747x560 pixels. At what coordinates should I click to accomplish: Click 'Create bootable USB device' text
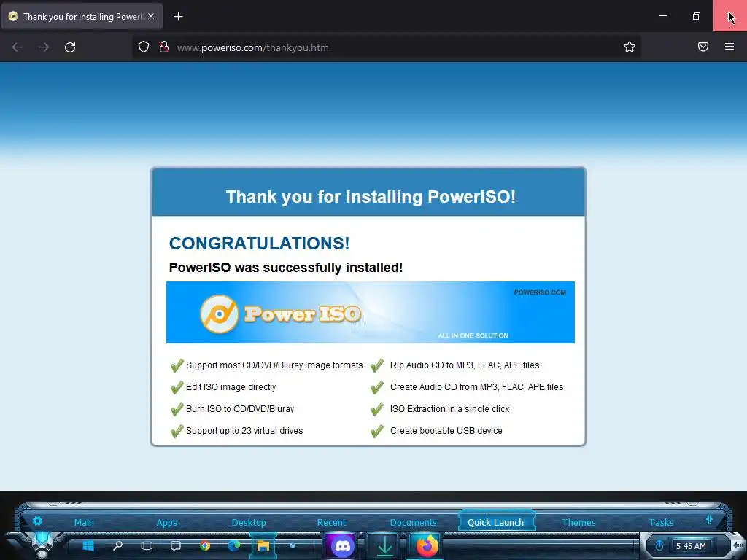446,430
